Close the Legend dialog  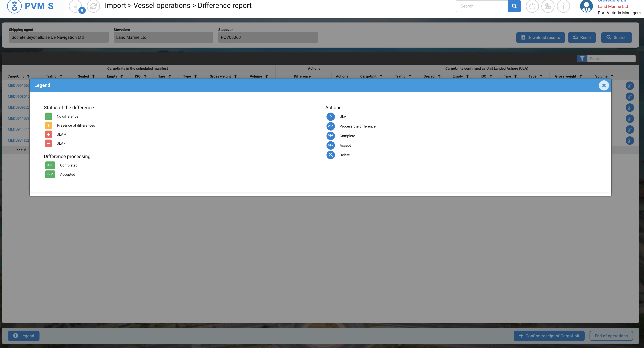coord(604,85)
